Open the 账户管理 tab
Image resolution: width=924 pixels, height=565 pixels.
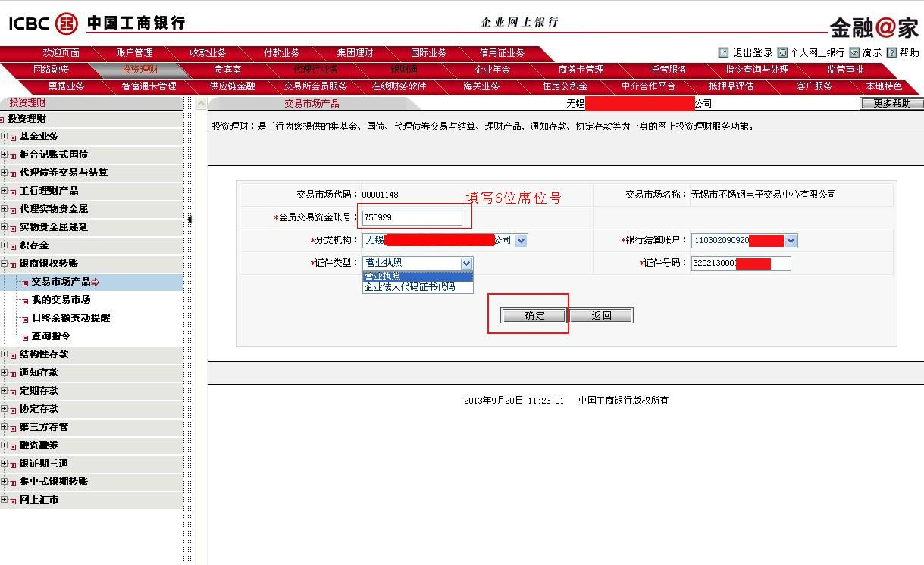[x=135, y=53]
